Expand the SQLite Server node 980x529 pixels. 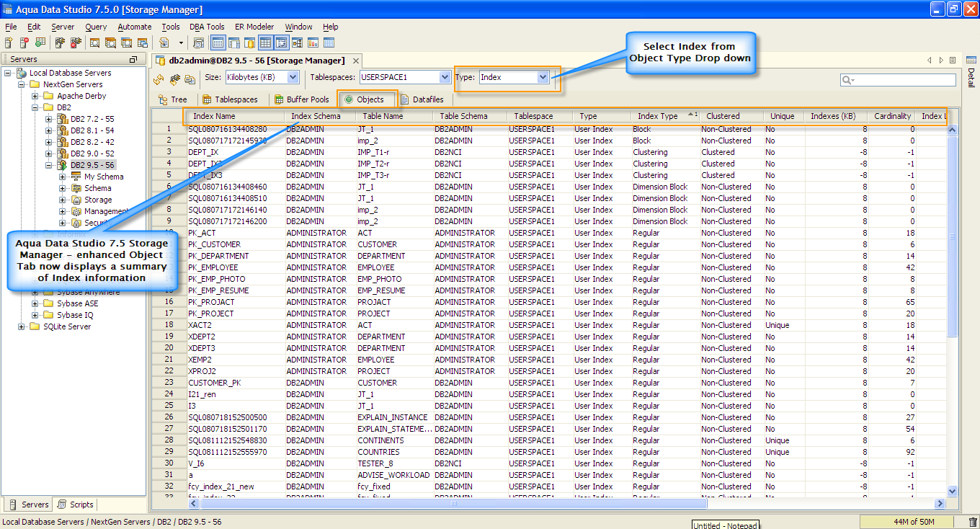[22, 326]
